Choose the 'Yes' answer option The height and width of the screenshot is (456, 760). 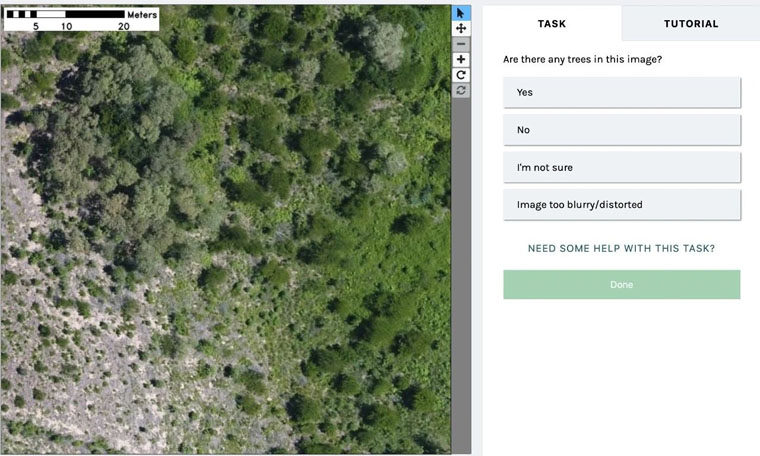tap(621, 92)
